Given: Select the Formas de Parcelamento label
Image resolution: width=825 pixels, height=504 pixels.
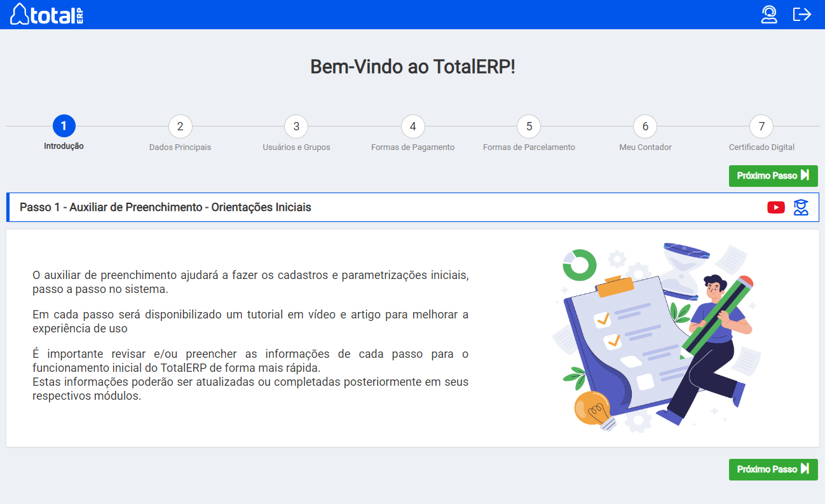Looking at the screenshot, I should coord(529,147).
